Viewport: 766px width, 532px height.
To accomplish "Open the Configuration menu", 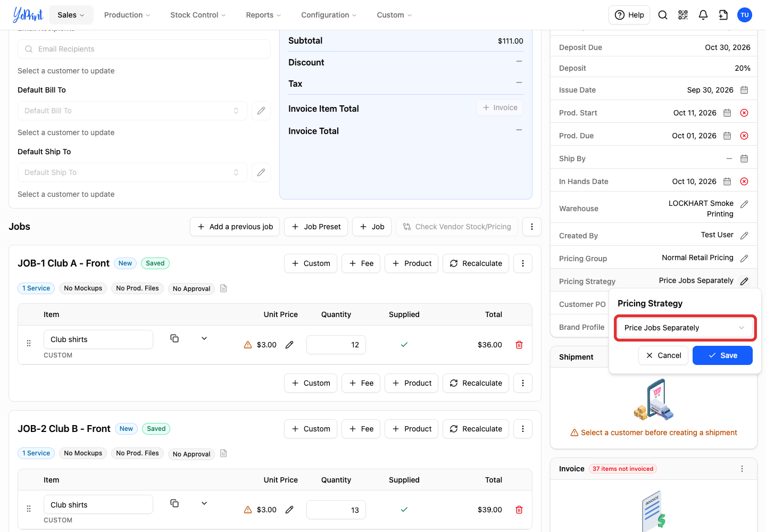I will click(329, 15).
